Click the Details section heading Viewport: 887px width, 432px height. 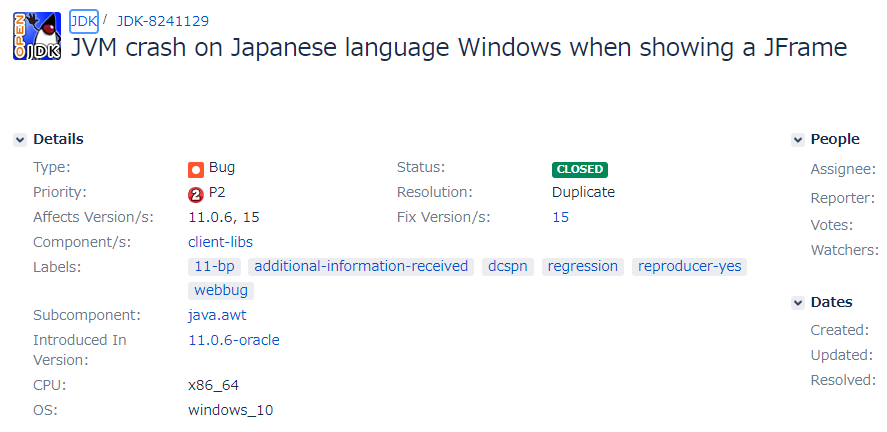click(58, 139)
